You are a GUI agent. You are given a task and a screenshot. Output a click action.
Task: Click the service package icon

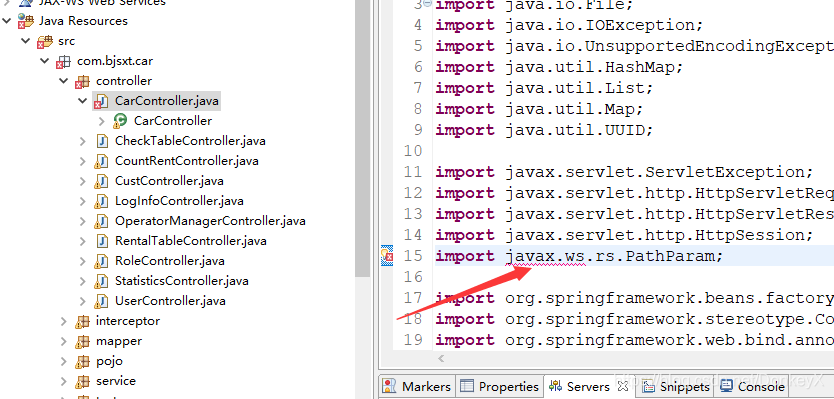click(82, 381)
